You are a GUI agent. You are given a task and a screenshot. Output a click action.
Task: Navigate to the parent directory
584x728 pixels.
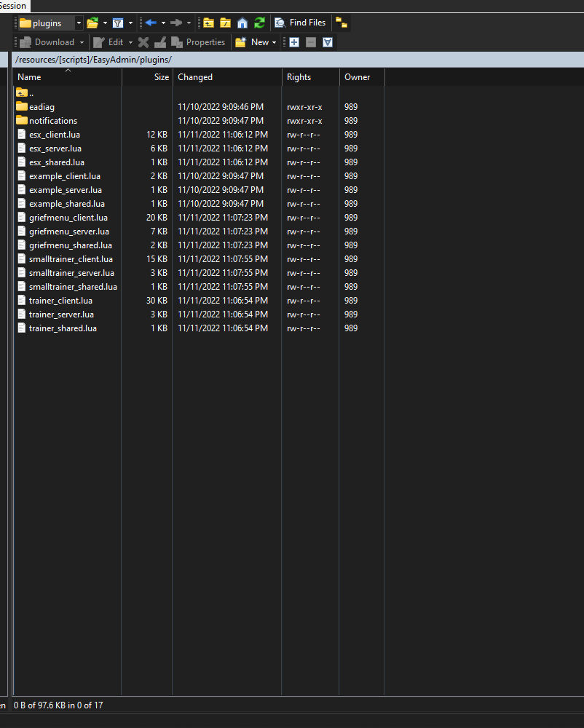click(x=209, y=23)
